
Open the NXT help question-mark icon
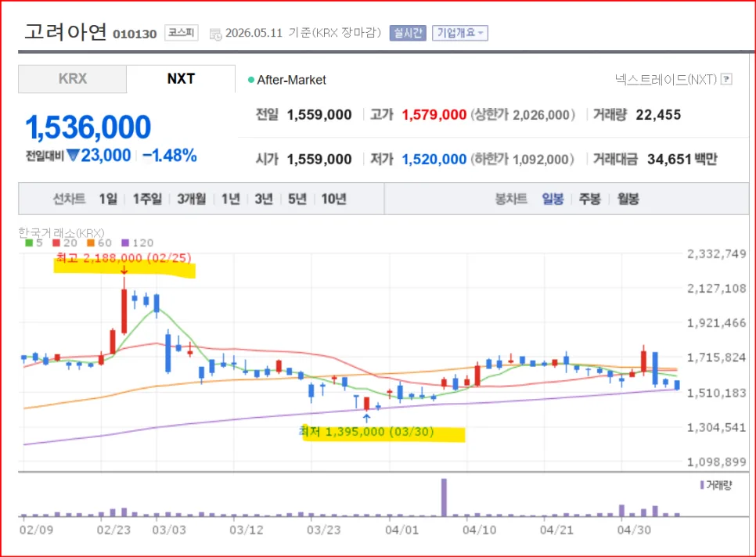tap(726, 79)
